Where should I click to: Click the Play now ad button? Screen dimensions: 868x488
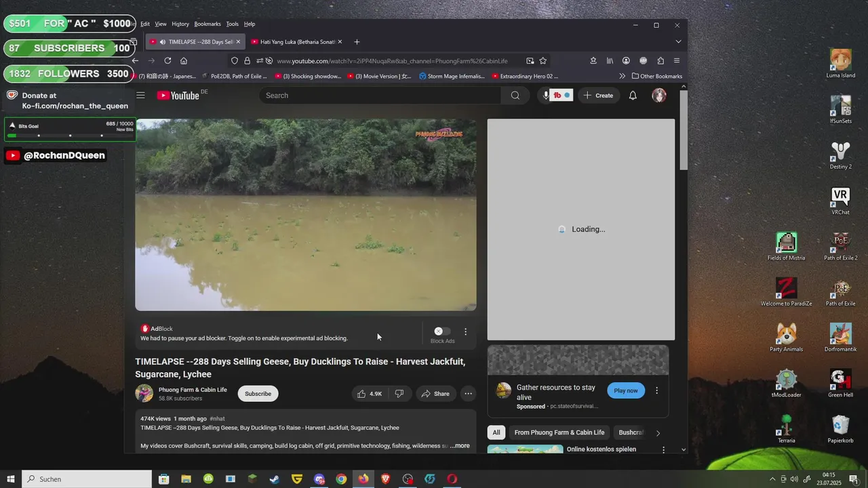tap(626, 390)
